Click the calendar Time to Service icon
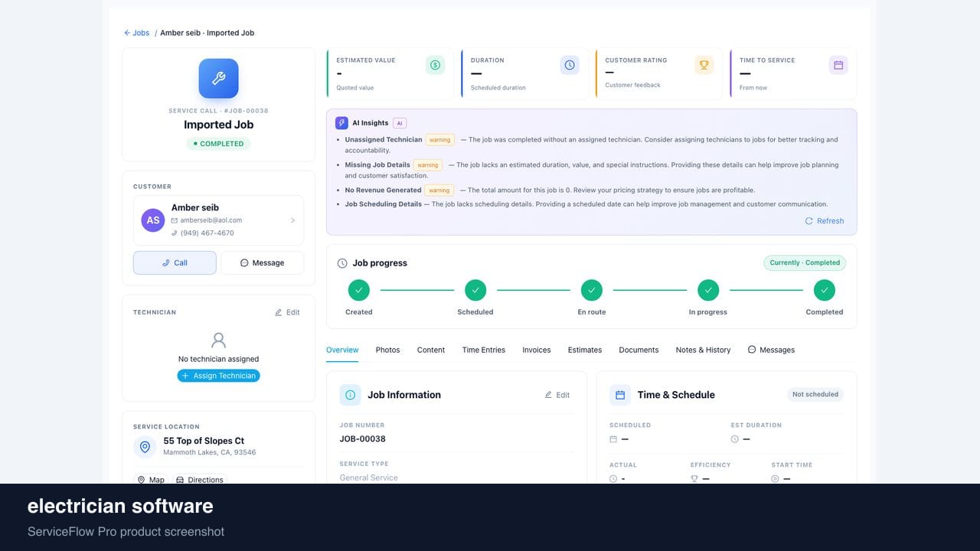Viewport: 980px width, 551px height. point(838,65)
